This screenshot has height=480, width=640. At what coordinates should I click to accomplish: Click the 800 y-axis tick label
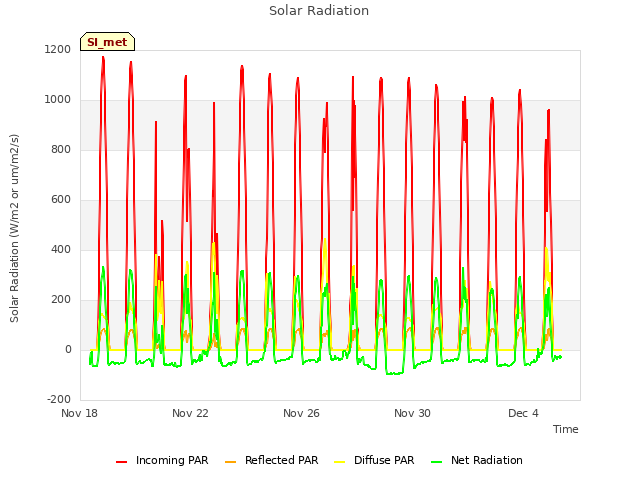(x=61, y=150)
